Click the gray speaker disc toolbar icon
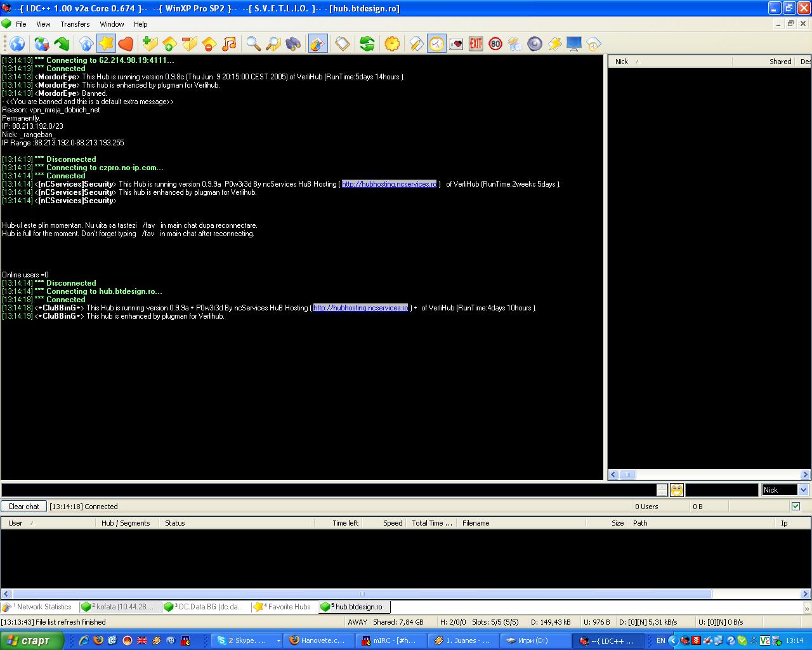Viewport: 812px width, 650px height. pos(535,43)
